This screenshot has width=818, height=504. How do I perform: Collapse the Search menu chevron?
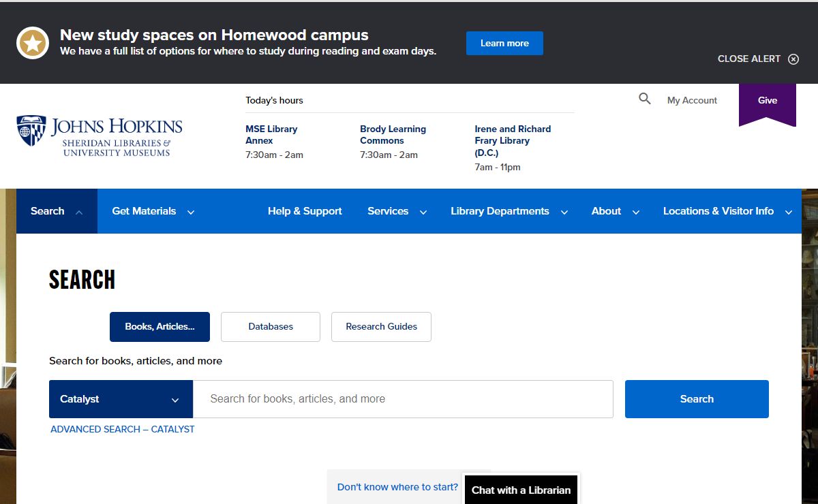79,212
